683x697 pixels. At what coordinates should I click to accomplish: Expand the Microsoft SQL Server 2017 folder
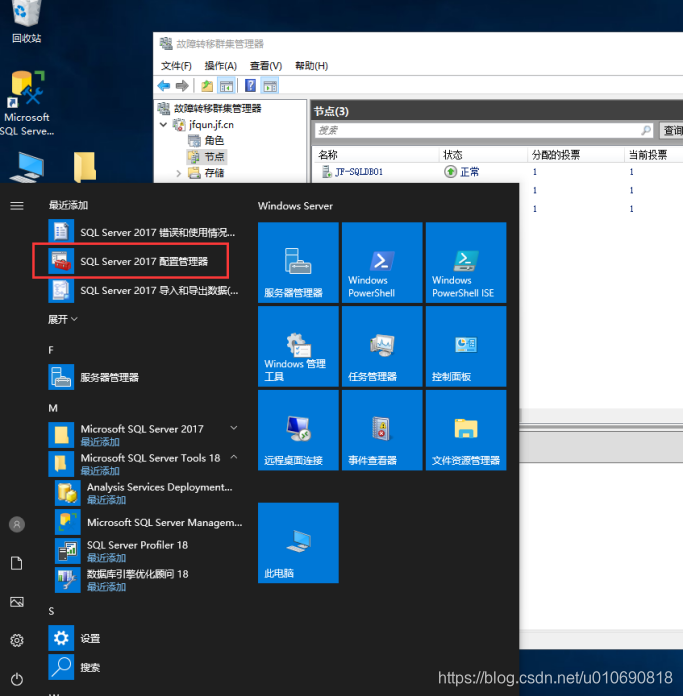233,428
